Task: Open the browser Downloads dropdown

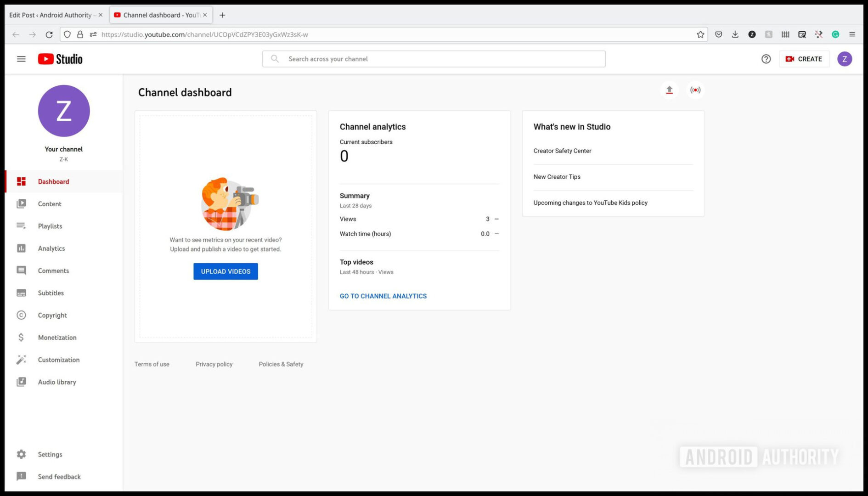Action: [735, 34]
